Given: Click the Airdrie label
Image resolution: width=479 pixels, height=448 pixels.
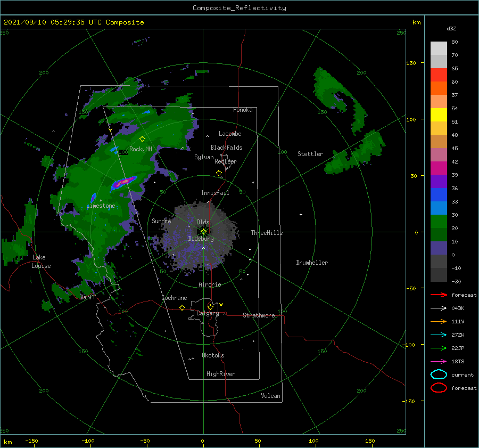Looking at the screenshot, I should pos(210,284).
